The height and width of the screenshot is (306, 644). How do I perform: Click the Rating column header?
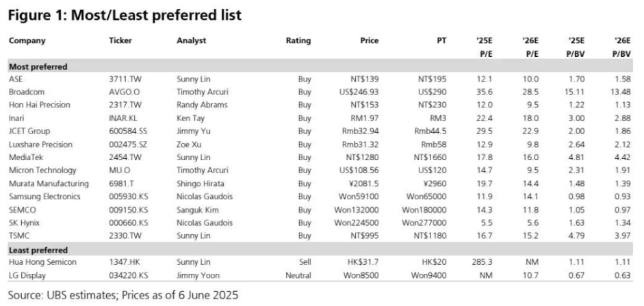click(x=298, y=40)
